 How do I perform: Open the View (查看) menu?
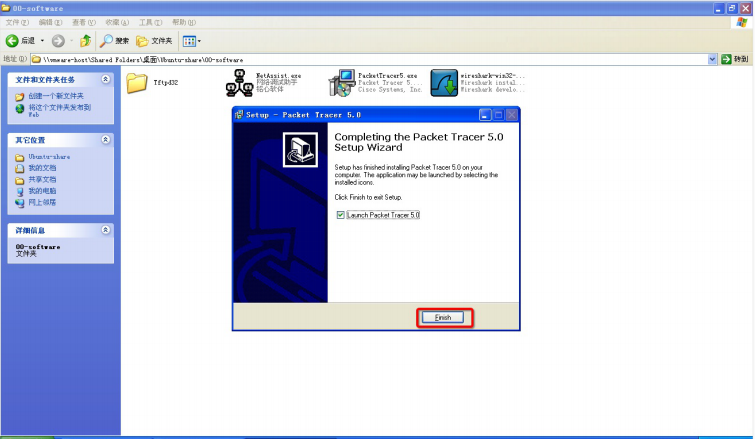click(x=84, y=22)
